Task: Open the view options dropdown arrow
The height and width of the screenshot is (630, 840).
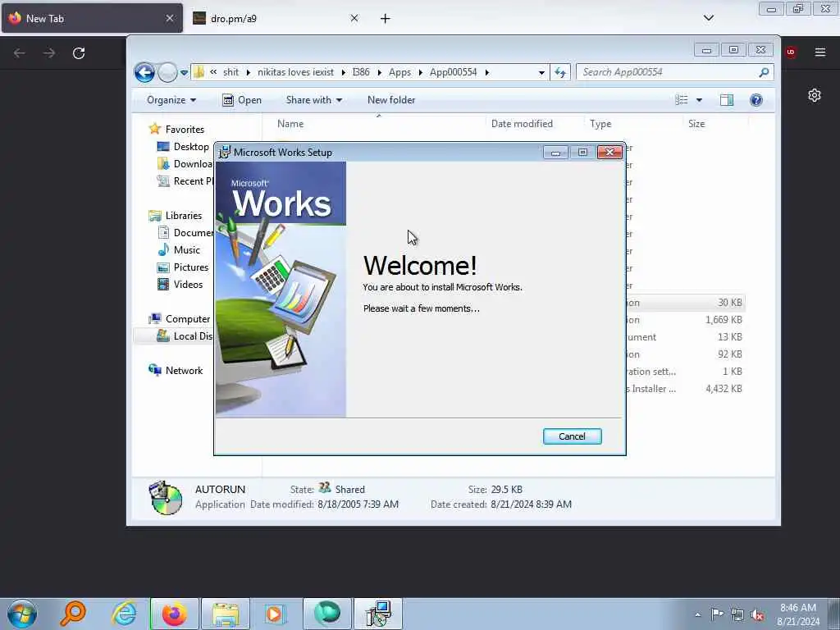Action: click(699, 100)
